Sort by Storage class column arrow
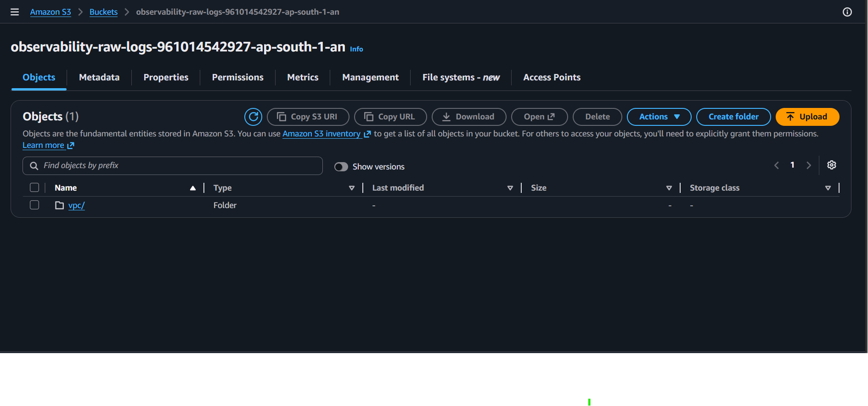This screenshot has height=406, width=868. 828,188
